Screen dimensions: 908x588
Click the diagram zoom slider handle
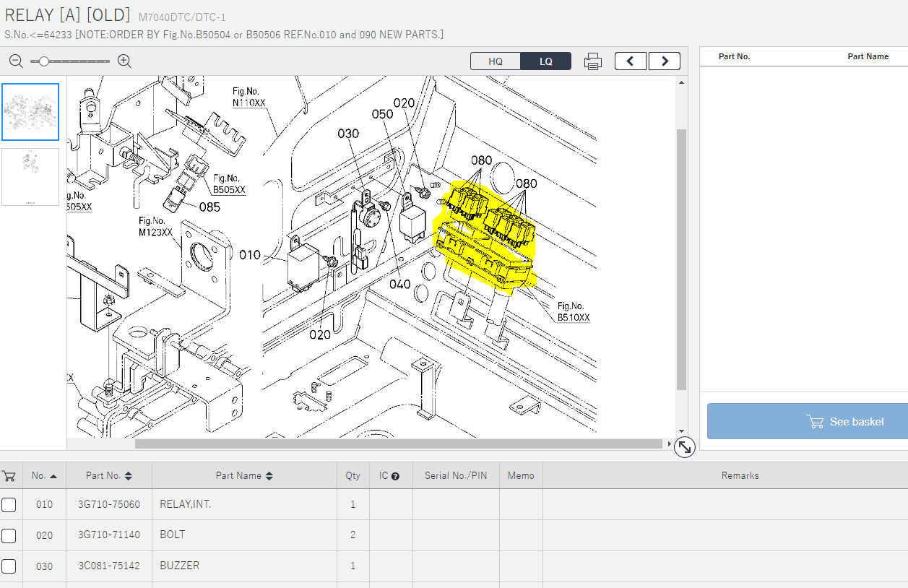[44, 61]
